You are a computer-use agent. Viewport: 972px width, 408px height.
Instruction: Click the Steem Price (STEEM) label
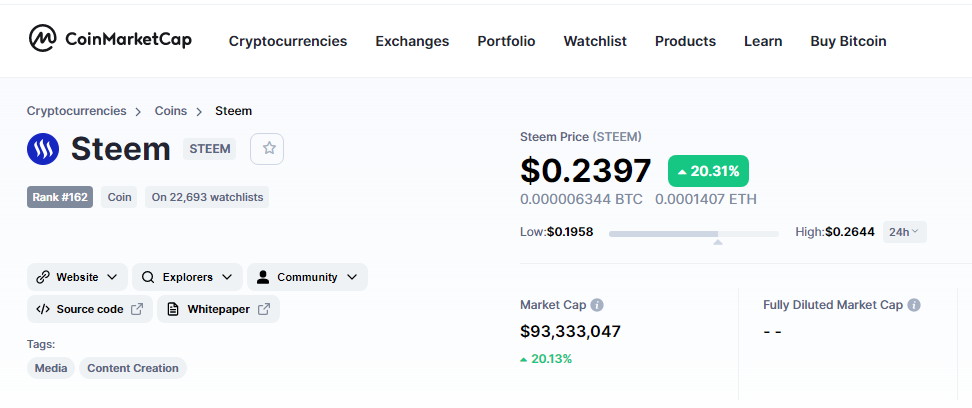(581, 136)
